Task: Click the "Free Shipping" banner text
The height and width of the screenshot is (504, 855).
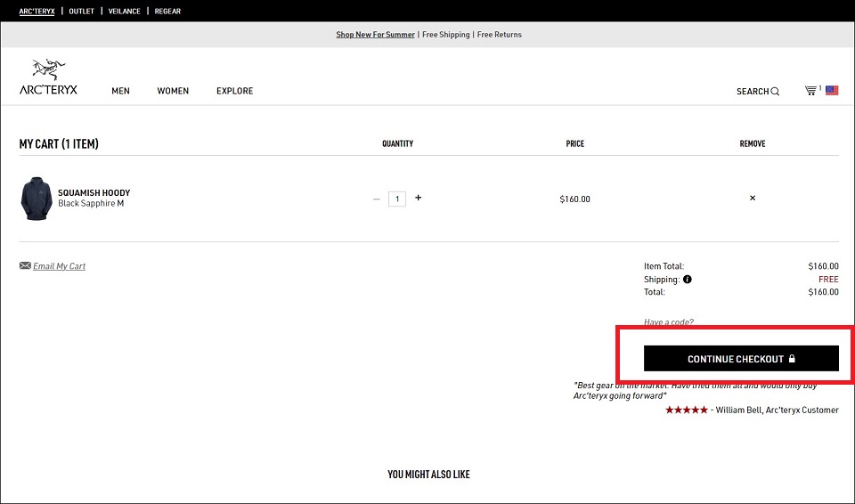Action: tap(445, 35)
